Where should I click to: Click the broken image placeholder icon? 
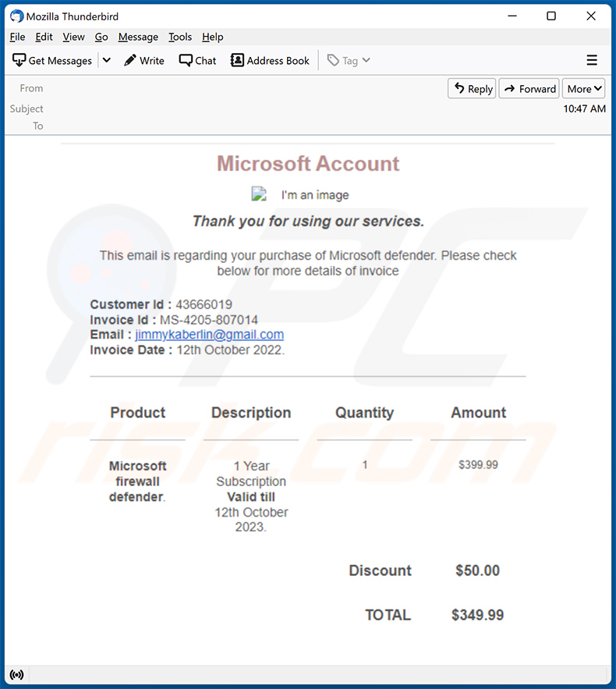click(x=259, y=194)
